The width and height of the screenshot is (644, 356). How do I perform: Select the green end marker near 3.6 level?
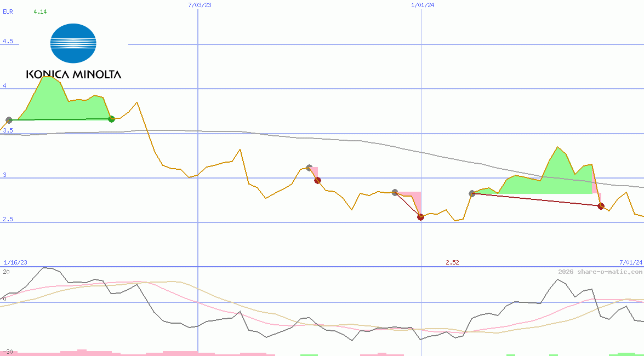coord(112,119)
